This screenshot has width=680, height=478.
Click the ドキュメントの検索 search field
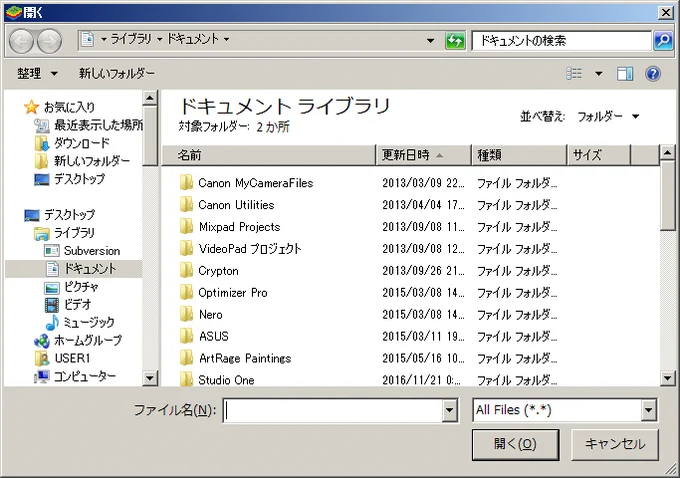click(x=562, y=41)
